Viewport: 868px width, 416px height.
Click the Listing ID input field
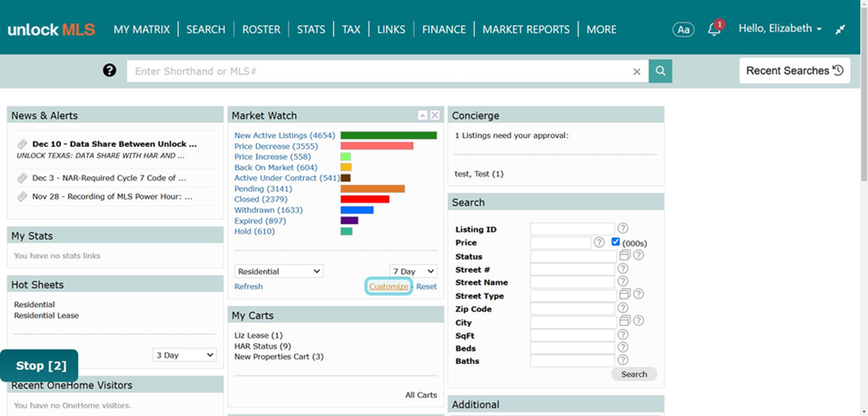572,228
